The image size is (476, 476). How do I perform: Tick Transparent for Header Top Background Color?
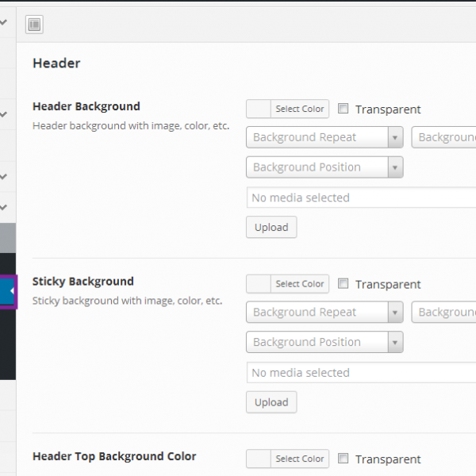[x=344, y=459]
